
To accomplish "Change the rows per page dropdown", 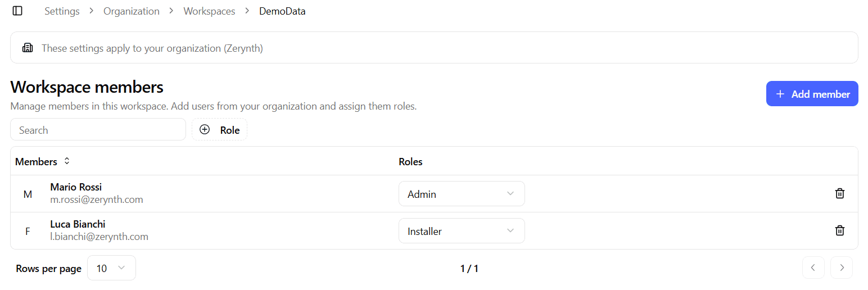I will 111,269.
